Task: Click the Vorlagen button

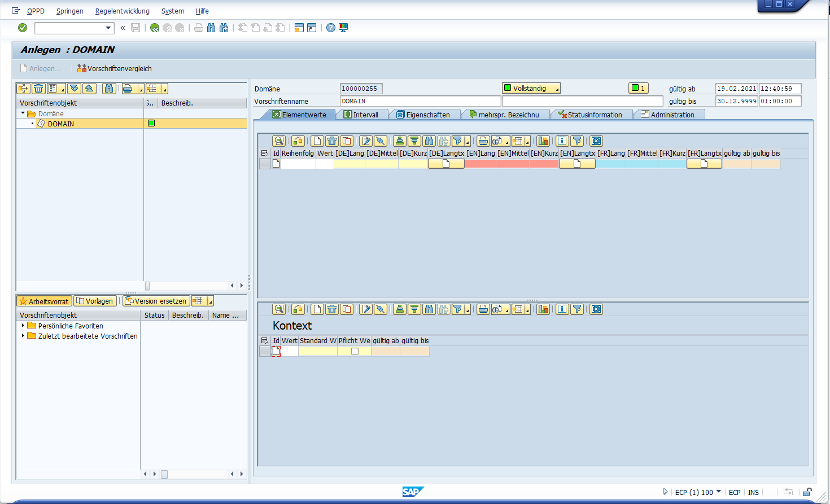Action: click(x=94, y=301)
